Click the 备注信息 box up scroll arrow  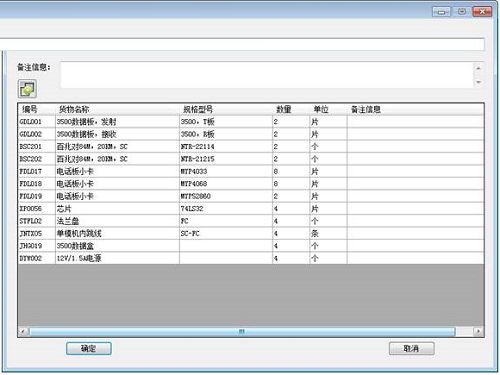click(x=479, y=68)
